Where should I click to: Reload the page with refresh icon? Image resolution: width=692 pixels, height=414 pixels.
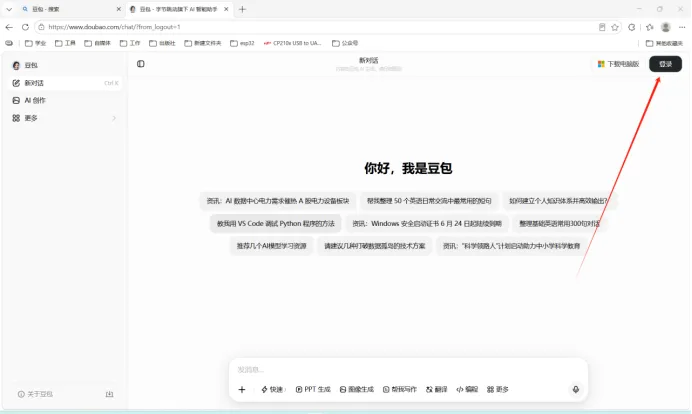[25, 27]
